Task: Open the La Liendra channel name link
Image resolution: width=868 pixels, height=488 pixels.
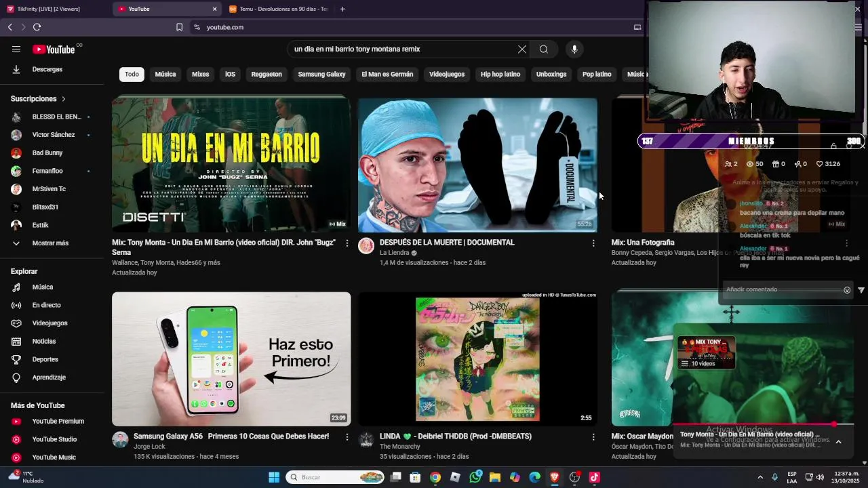Action: coord(394,253)
